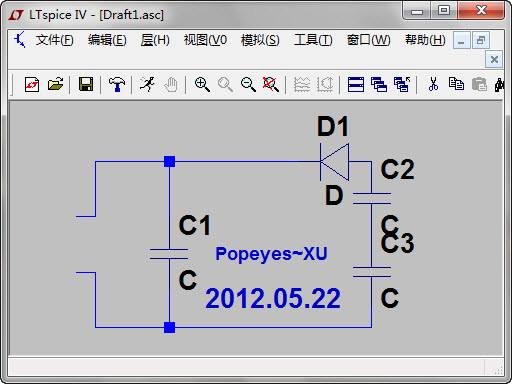Restore the Draft1.asc document window
Viewport: 512px width, 384px height.
pos(481,41)
